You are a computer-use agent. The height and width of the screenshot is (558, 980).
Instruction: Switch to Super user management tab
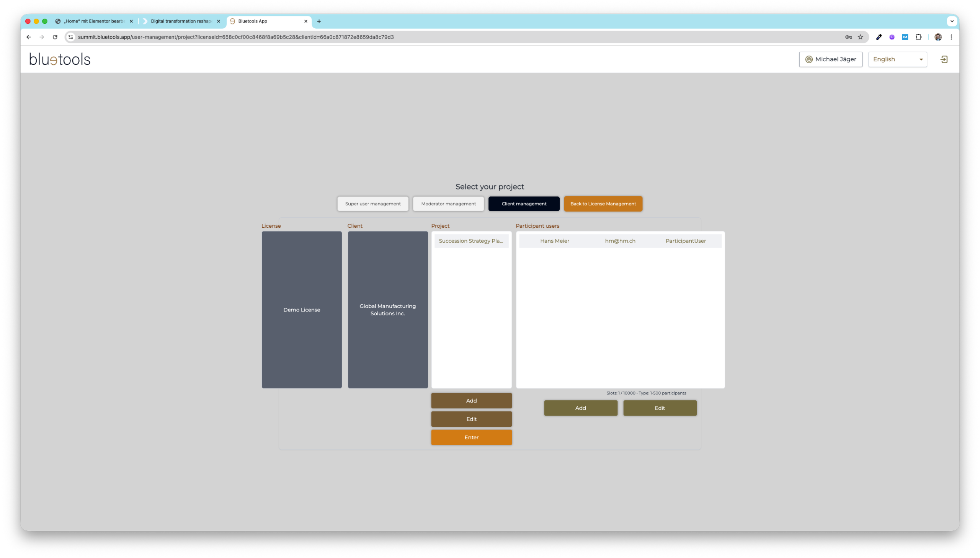click(x=372, y=204)
